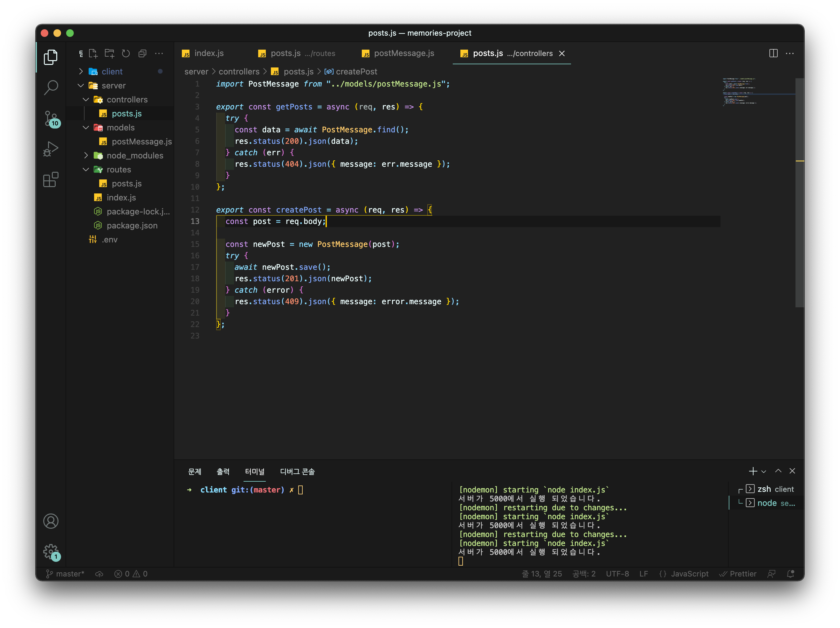Switch to posts.js routes editor tab

(x=296, y=53)
